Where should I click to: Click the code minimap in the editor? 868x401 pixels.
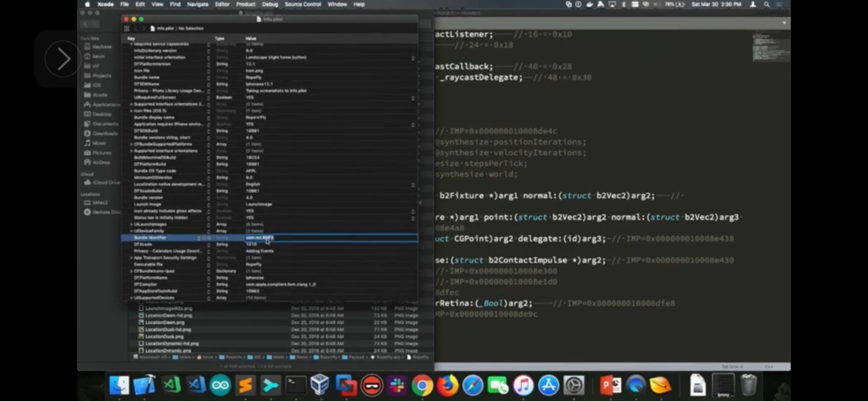[770, 47]
